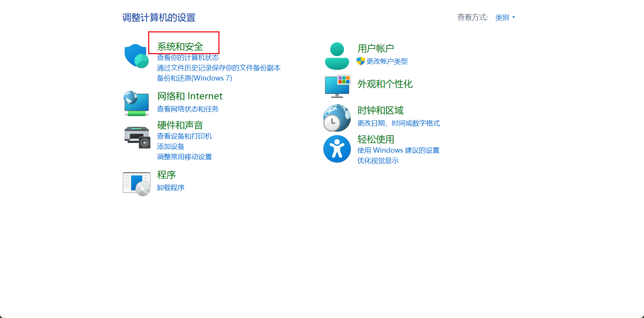Image resolution: width=644 pixels, height=318 pixels.
Task: Open the 类别 view-by dropdown
Action: click(x=505, y=18)
